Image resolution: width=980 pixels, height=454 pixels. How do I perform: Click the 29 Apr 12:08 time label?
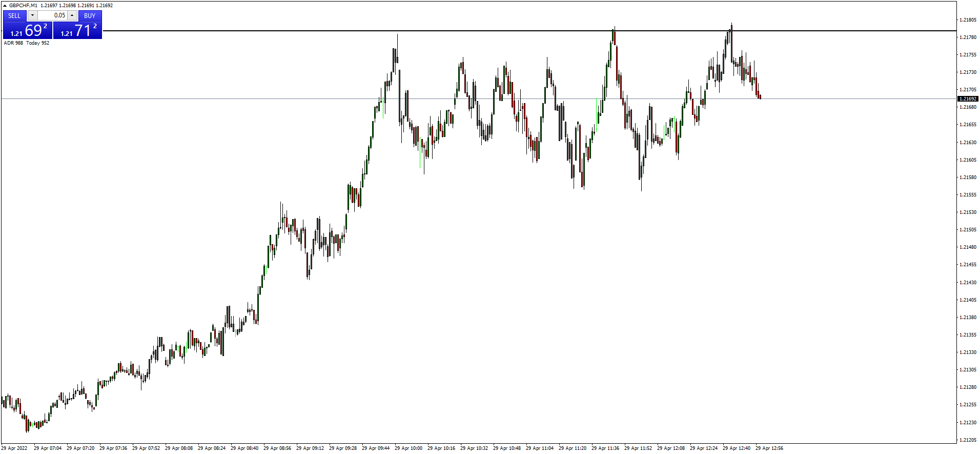(671, 448)
